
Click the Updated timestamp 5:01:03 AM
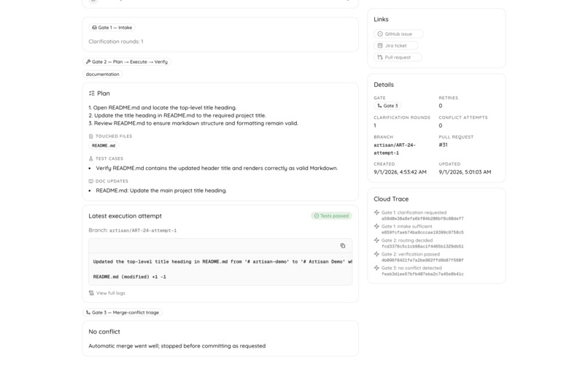point(465,172)
